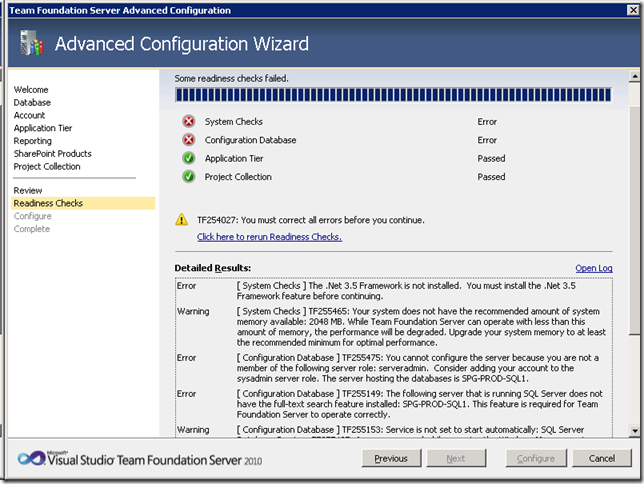Open the Application Tier step
This screenshot has height=484, width=644.
pyautogui.click(x=42, y=129)
